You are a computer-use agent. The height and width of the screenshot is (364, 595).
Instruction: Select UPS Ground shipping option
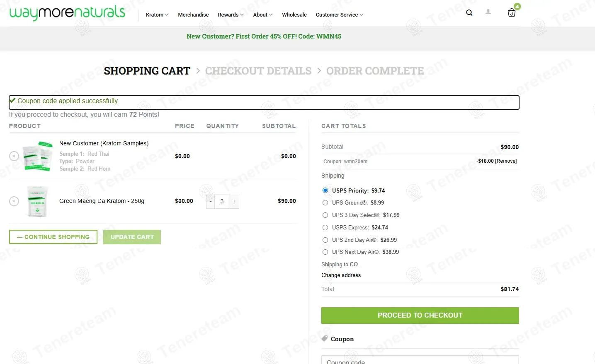click(x=325, y=202)
